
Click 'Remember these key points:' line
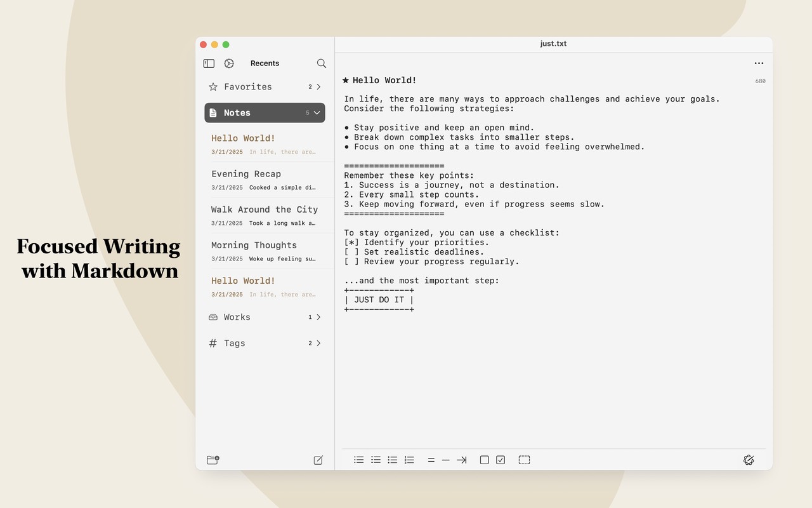pyautogui.click(x=409, y=175)
